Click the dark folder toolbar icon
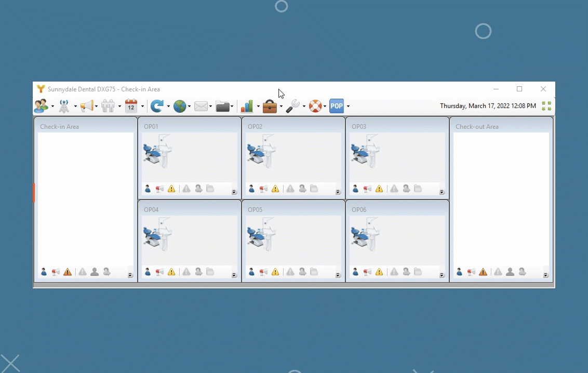The width and height of the screenshot is (588, 373). coord(223,107)
